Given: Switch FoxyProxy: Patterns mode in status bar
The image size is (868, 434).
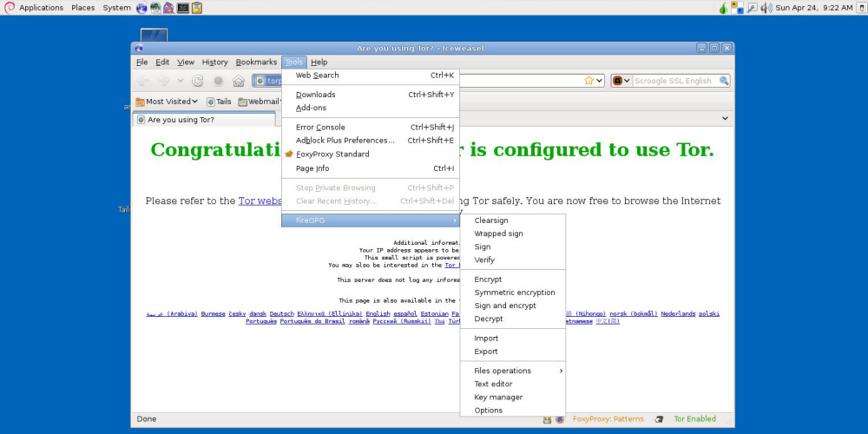Looking at the screenshot, I should click(x=608, y=419).
